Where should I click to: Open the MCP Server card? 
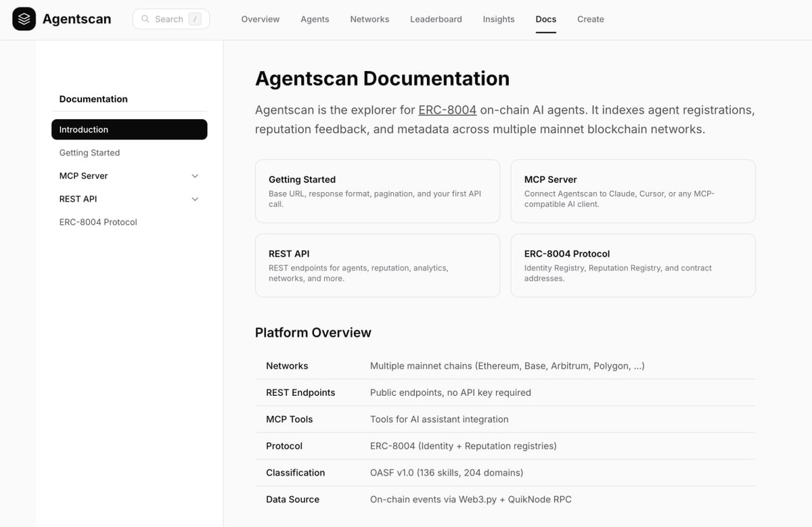[x=633, y=191]
